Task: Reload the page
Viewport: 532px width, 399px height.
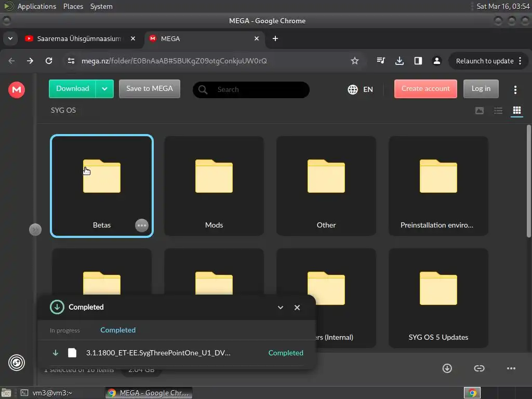Action: point(49,61)
